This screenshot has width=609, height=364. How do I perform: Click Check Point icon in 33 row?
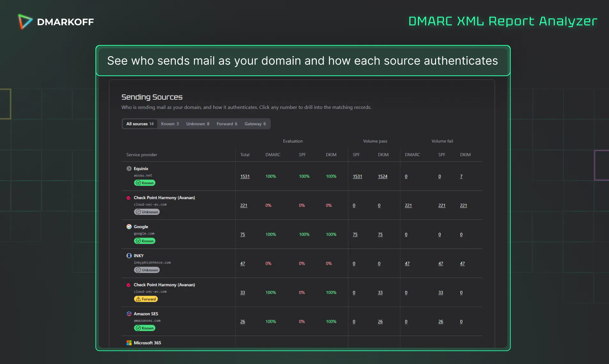coord(129,285)
